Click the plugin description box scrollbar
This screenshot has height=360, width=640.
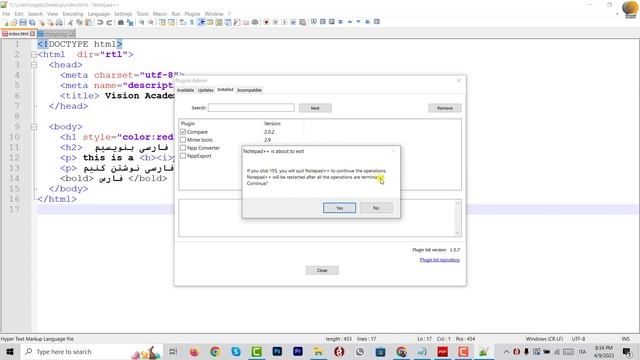[458, 218]
